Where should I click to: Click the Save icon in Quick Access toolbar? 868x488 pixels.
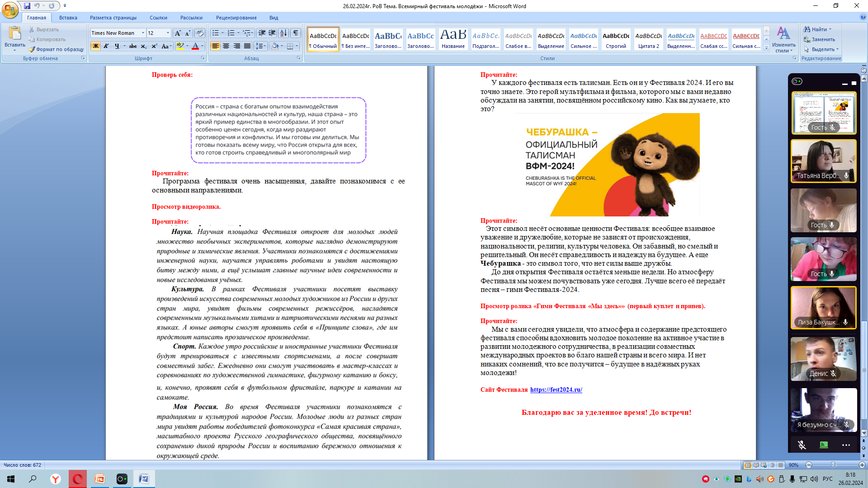click(x=27, y=6)
